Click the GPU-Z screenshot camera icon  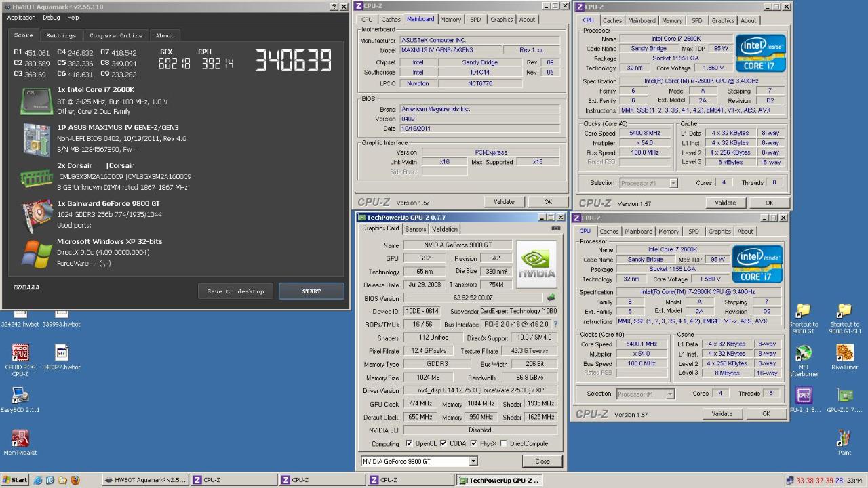[x=556, y=228]
